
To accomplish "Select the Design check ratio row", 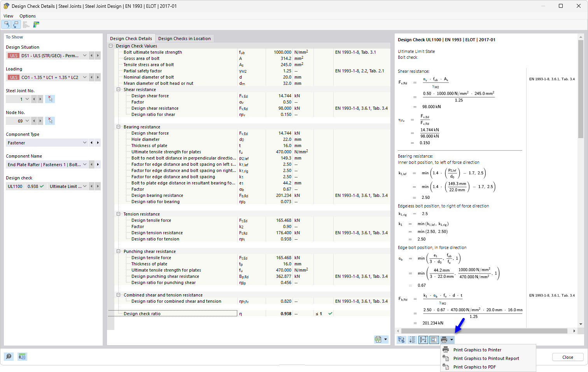I will pyautogui.click(x=249, y=314).
